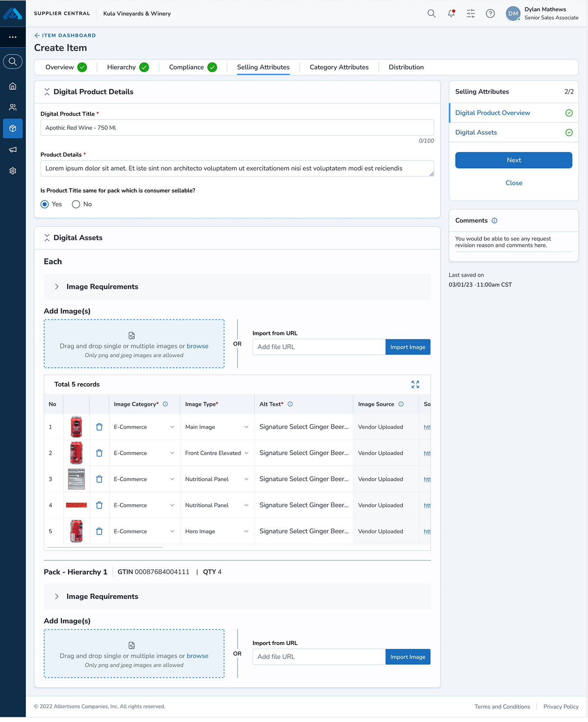Open the help question mark icon
Image resolution: width=588 pixels, height=722 pixels.
(x=491, y=14)
